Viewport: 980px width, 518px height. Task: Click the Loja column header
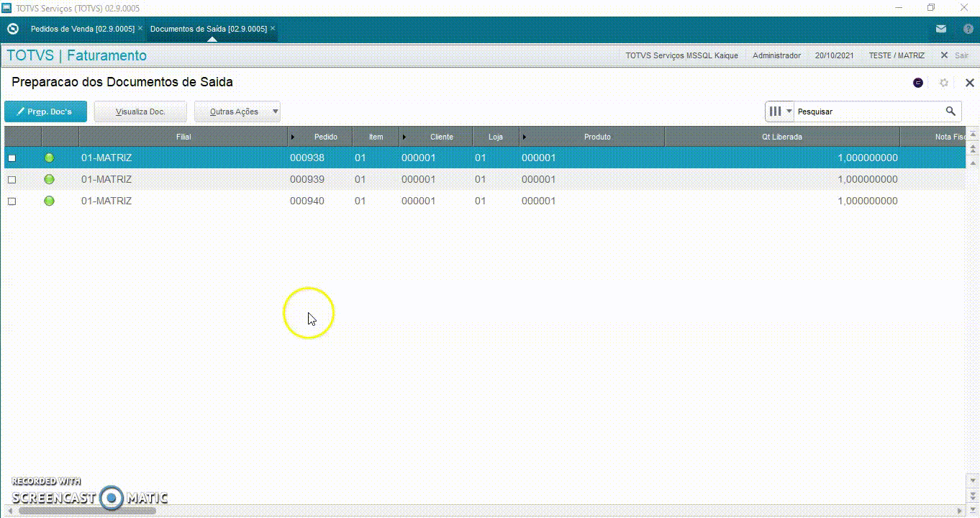tap(495, 137)
